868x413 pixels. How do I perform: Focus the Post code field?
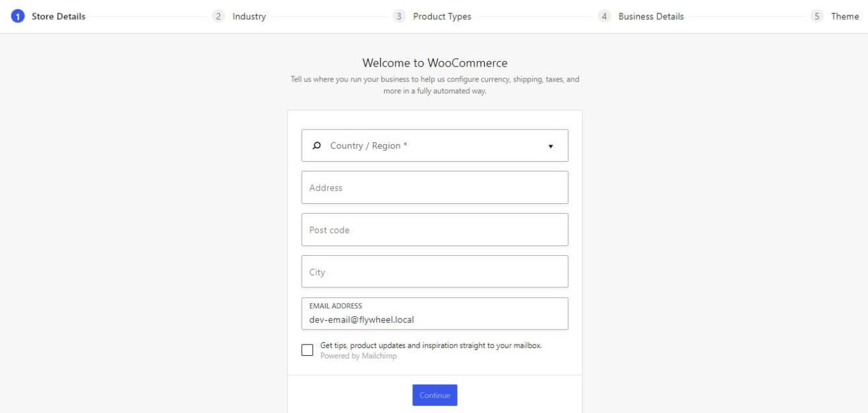(435, 230)
